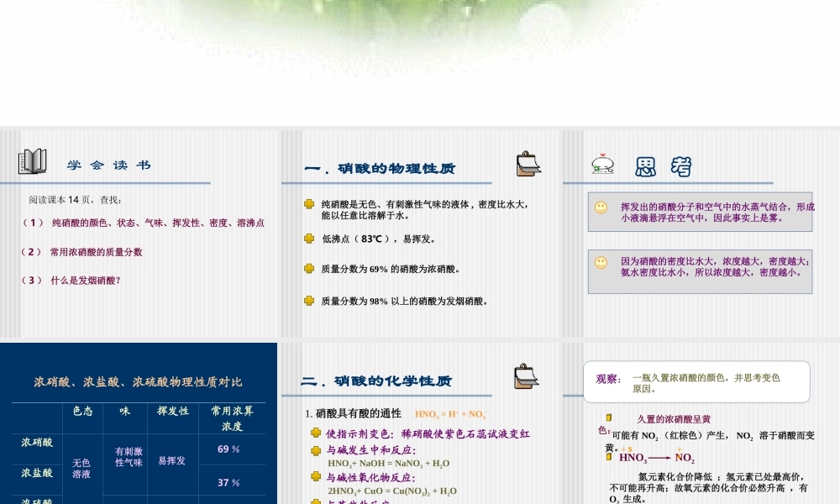
Task: Click the table header 色态
Action: (x=83, y=411)
